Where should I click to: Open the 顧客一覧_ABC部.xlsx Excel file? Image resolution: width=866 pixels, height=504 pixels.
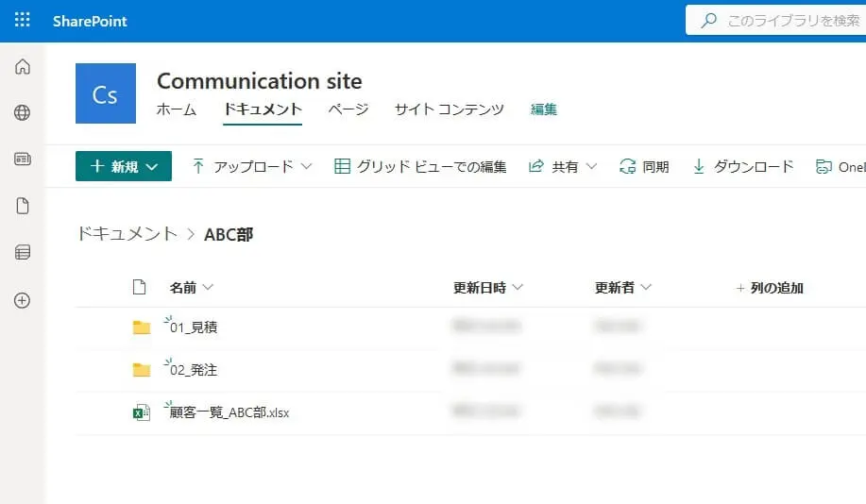(x=229, y=412)
